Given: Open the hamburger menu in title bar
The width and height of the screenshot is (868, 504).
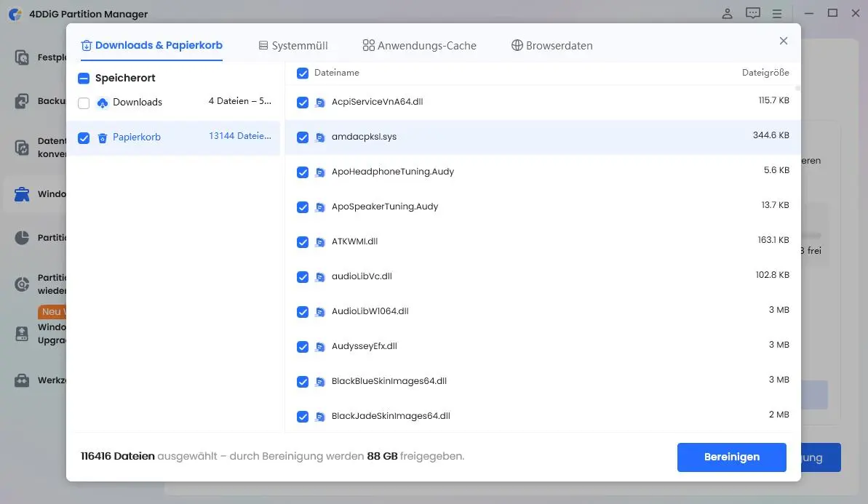Looking at the screenshot, I should tap(777, 14).
